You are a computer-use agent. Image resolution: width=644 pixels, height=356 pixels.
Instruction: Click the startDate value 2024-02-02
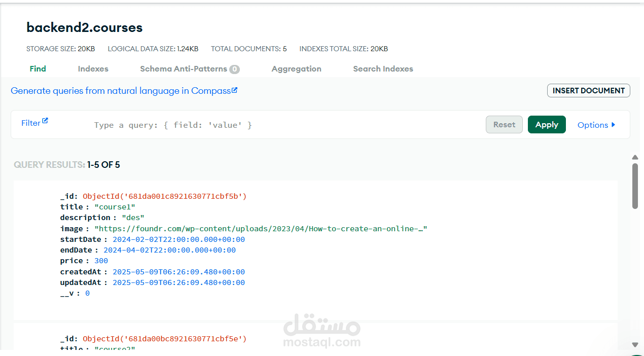pos(178,239)
